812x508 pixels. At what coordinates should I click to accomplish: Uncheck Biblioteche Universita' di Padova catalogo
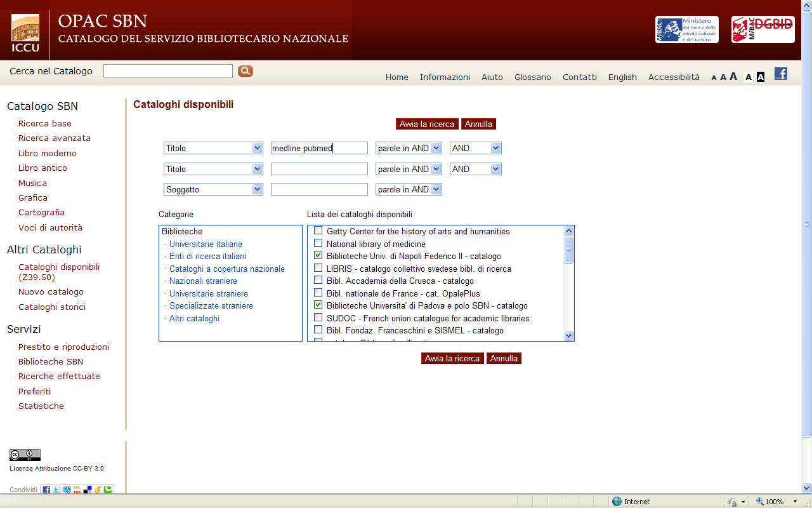[x=318, y=305]
